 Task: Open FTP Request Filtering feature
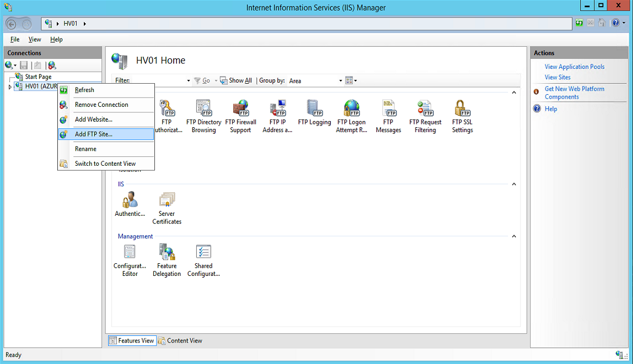point(425,116)
